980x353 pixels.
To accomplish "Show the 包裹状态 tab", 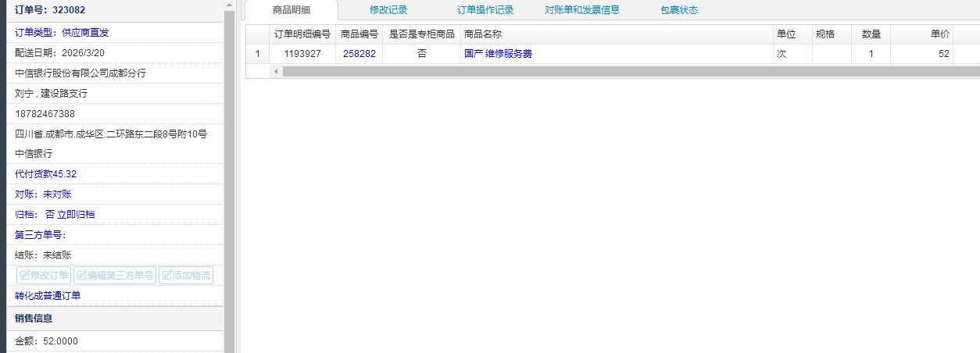I will [x=679, y=10].
